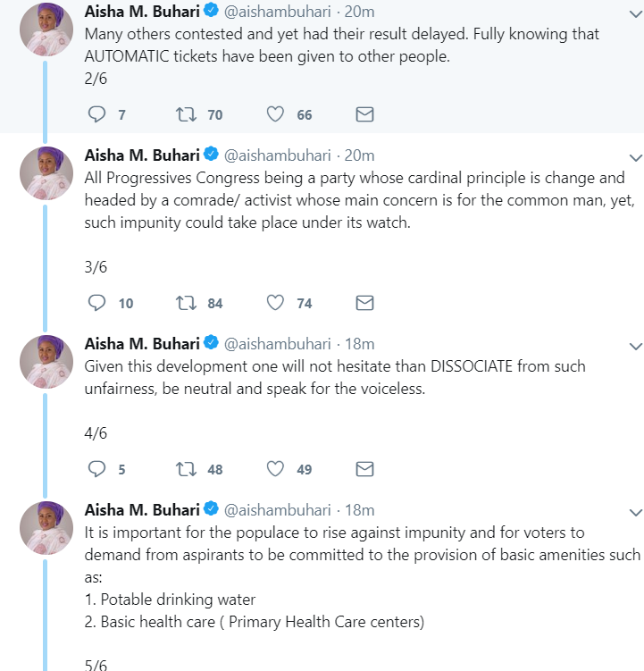Reply to the 3/6 tweet
Viewport: 644px width, 671px height.
[97, 303]
